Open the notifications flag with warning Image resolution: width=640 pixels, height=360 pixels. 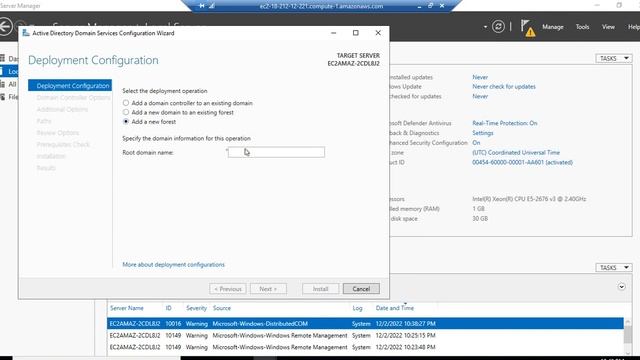click(x=528, y=29)
